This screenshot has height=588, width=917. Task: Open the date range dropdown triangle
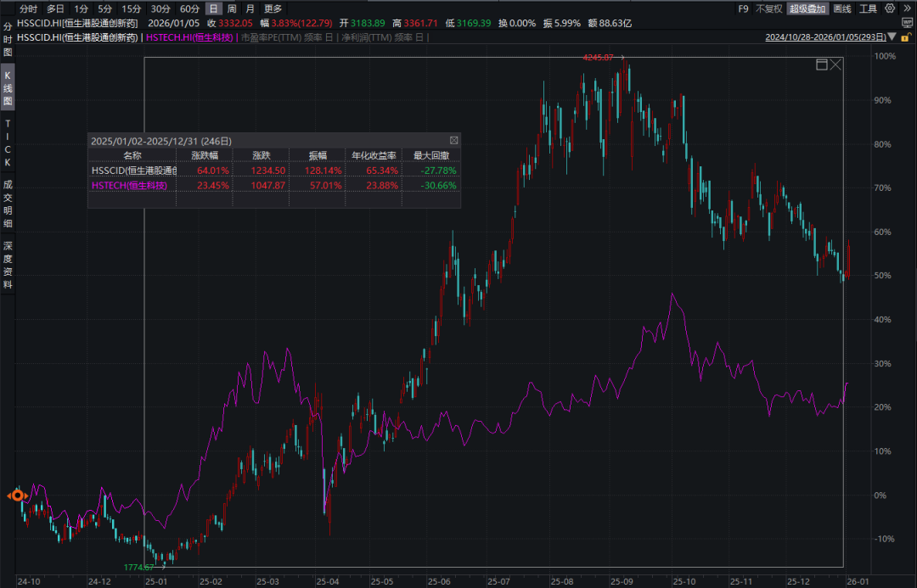[892, 36]
